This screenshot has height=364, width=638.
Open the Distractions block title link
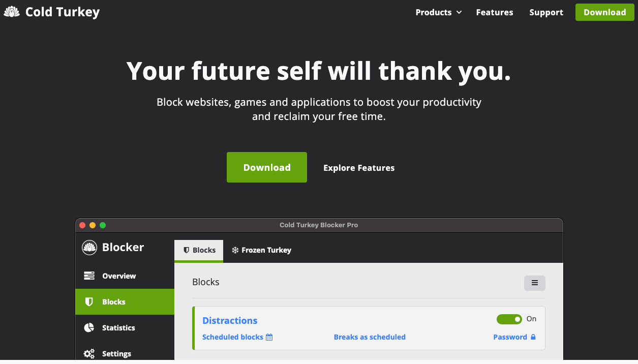pyautogui.click(x=230, y=320)
